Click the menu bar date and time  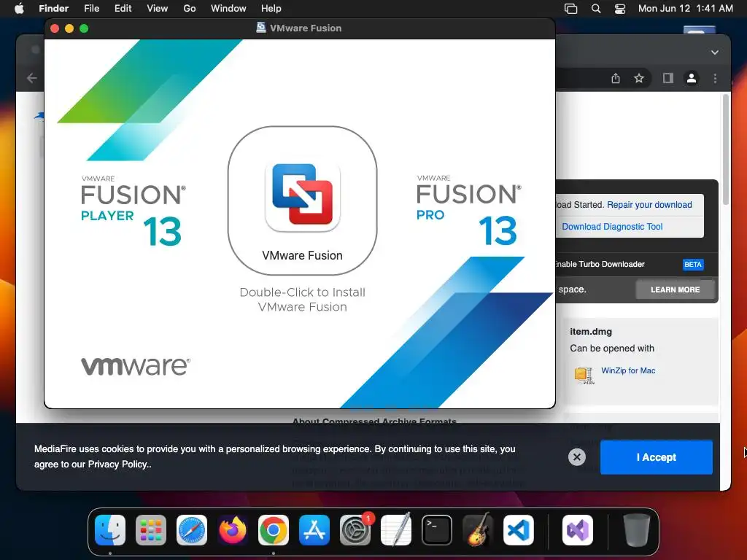[x=686, y=9]
